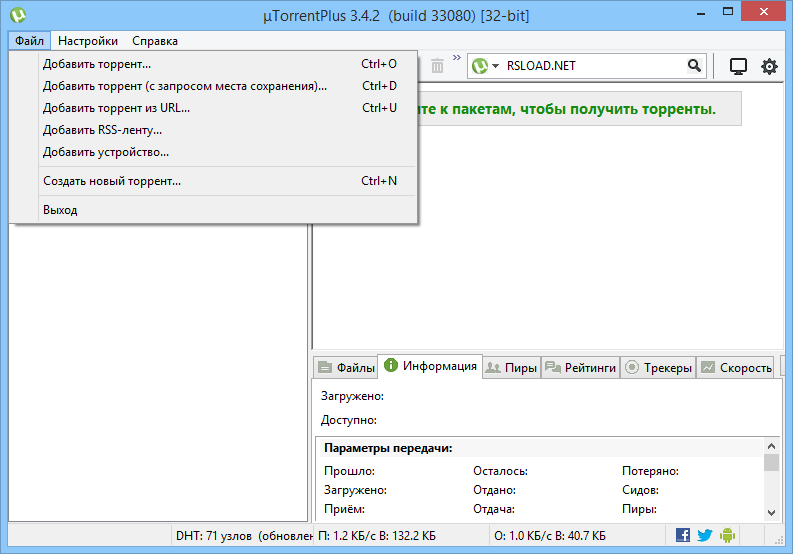Click the Пиры: label in transfer parameters

coord(639,509)
